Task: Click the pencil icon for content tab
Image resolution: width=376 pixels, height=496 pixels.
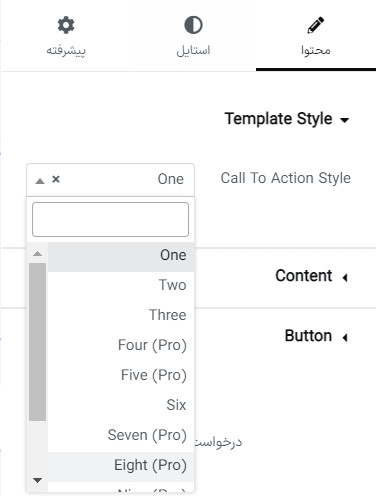Action: coord(315,25)
